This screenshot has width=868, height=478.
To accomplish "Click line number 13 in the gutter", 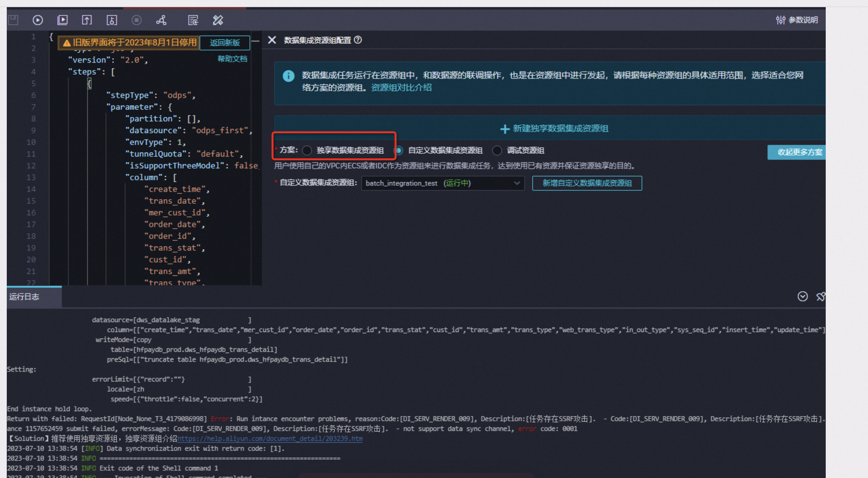I will [31, 177].
